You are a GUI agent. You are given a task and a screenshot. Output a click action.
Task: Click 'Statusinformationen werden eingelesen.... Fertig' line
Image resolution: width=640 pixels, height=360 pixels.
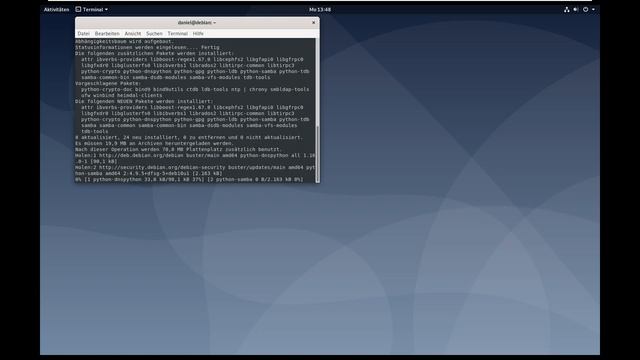tap(147, 47)
